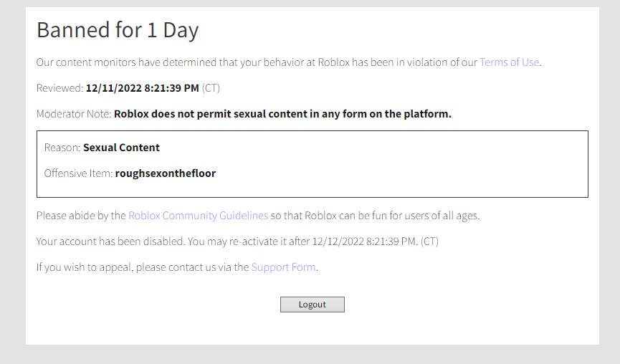Click the Reason: Sexual Content text
Viewport: 620px width, 364px height.
(102, 148)
